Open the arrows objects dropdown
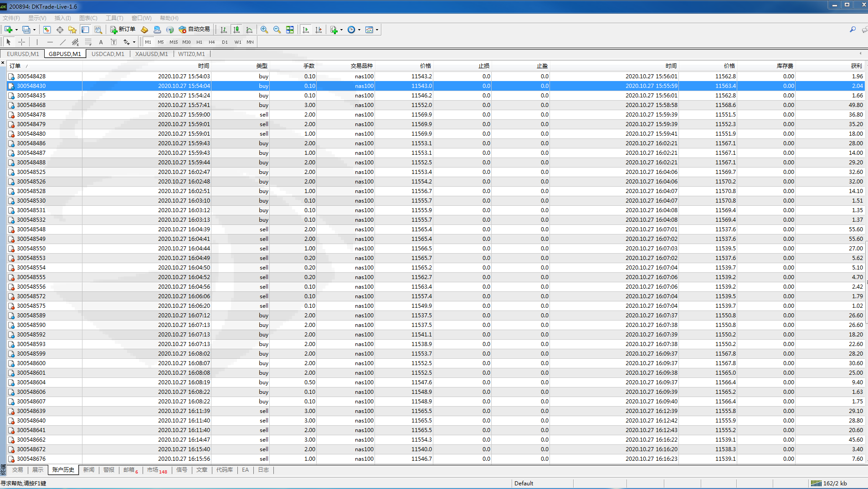Screen dimensions: 868x489 (134, 42)
